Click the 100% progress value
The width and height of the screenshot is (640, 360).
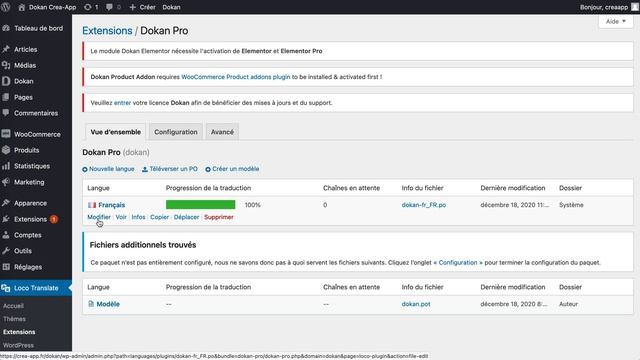(x=252, y=205)
